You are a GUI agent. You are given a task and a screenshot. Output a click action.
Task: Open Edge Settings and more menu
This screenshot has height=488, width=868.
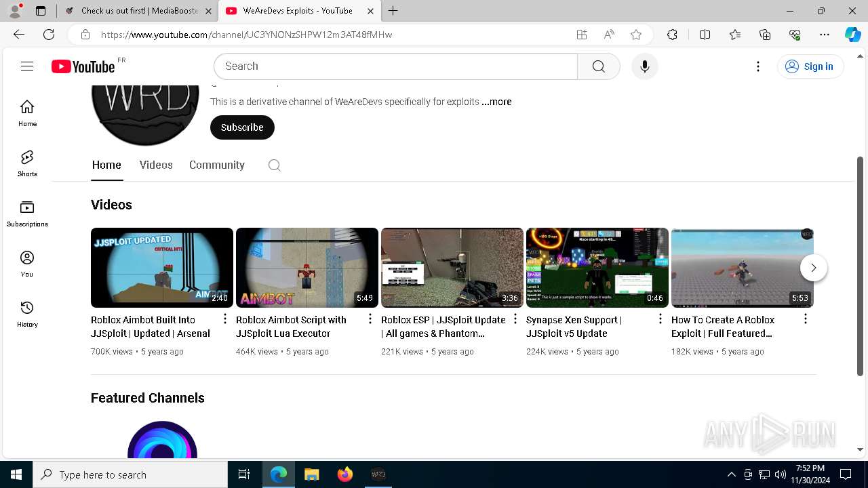coord(825,35)
